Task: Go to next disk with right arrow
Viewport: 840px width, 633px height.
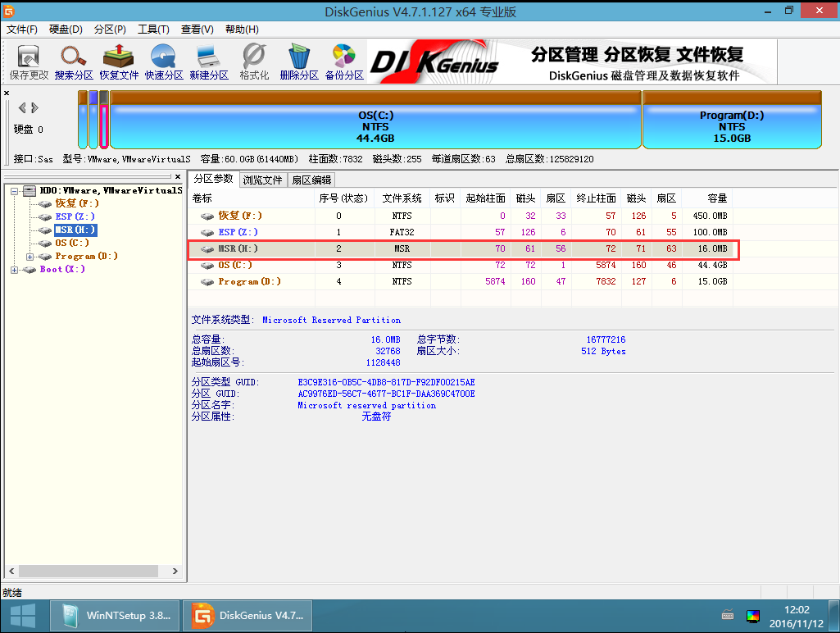Action: pyautogui.click(x=34, y=107)
